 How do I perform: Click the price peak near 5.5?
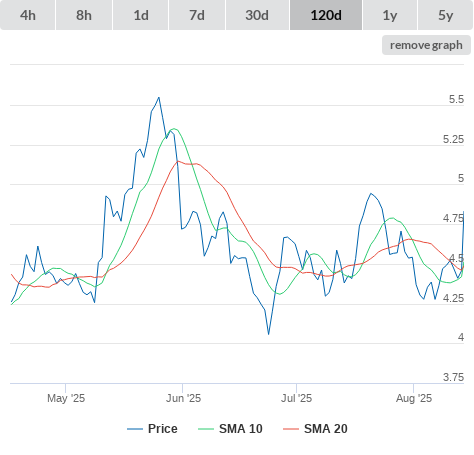tap(159, 97)
